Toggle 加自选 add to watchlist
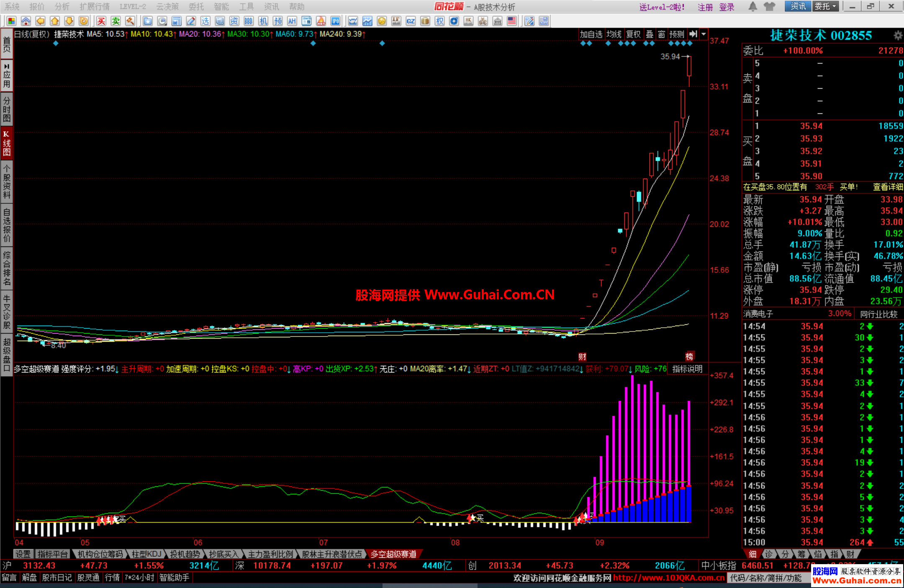Screen dimensions: 904x588 (x=591, y=34)
